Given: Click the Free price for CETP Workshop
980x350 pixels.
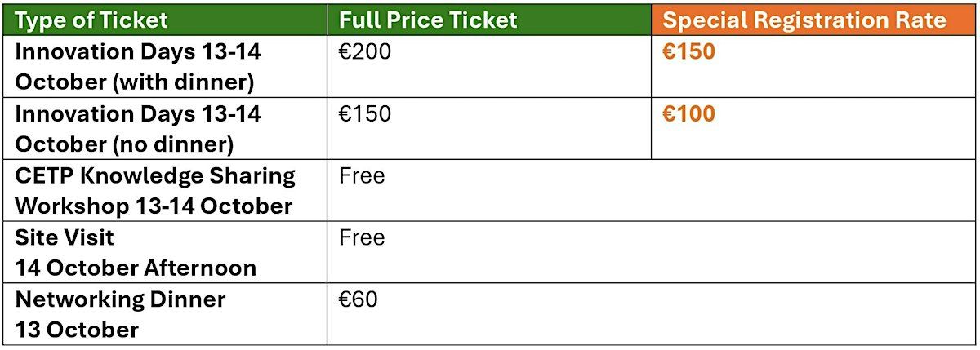Looking at the screenshot, I should point(362,175).
